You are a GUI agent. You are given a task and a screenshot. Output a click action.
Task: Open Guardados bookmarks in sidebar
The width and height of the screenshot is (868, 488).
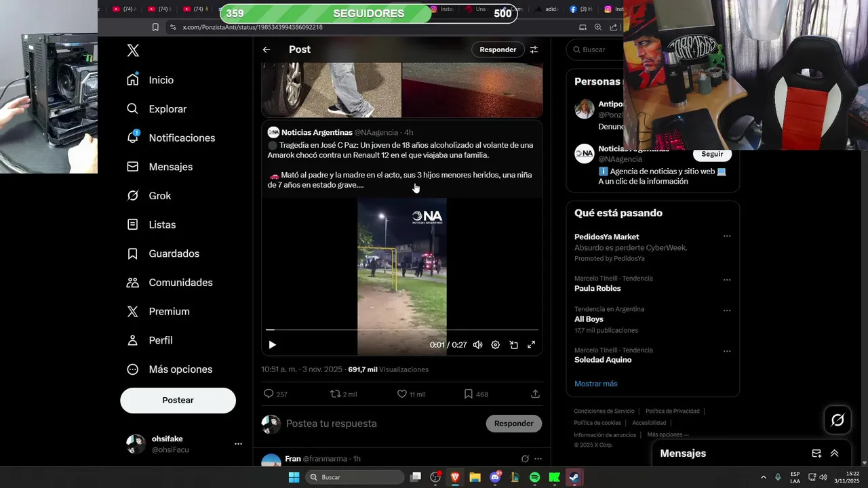[x=162, y=253]
